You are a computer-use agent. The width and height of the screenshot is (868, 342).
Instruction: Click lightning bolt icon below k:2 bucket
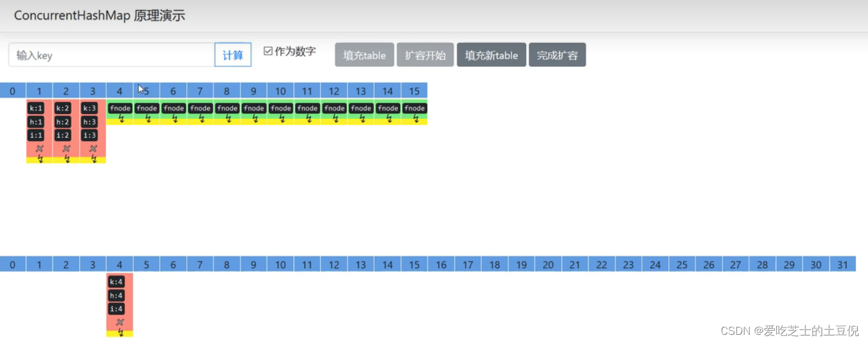click(x=67, y=159)
